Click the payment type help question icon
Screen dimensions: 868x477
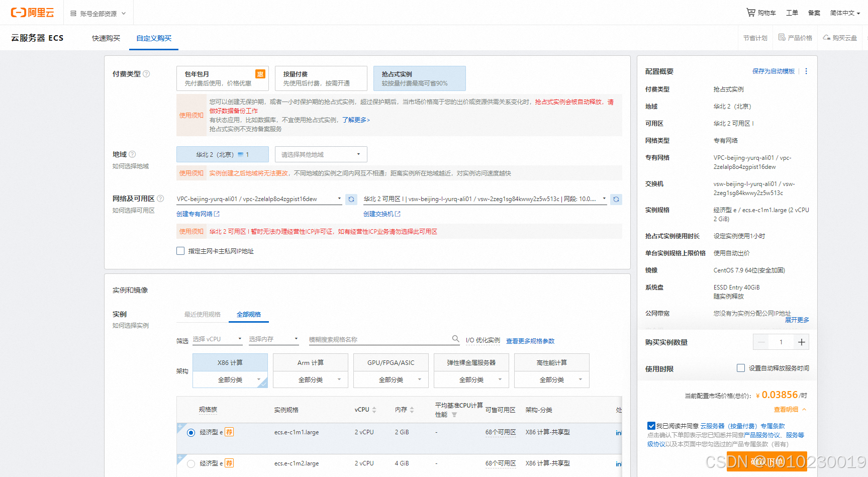pos(146,74)
